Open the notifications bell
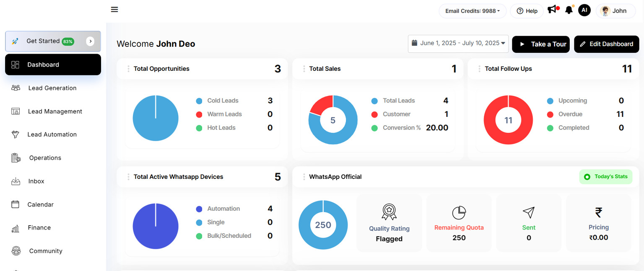Viewport: 644px width, 271px height. 569,10
